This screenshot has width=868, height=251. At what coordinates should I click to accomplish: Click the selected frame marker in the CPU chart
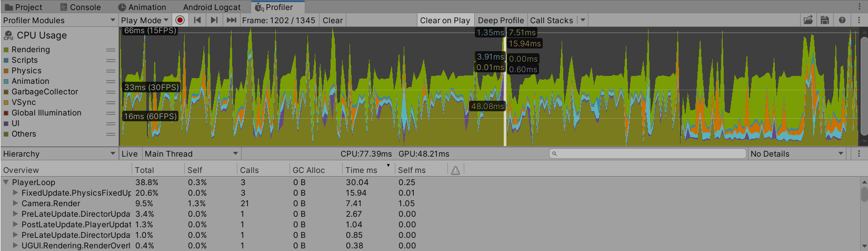pyautogui.click(x=505, y=87)
